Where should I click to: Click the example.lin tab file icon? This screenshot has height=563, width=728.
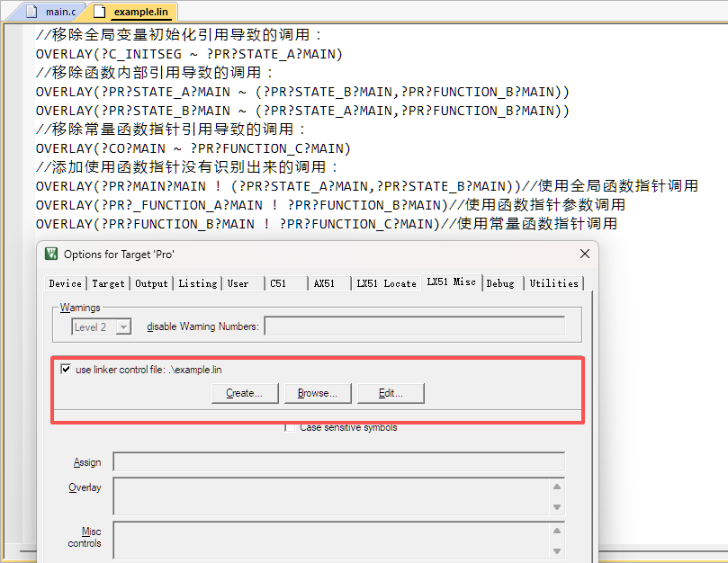(99, 12)
